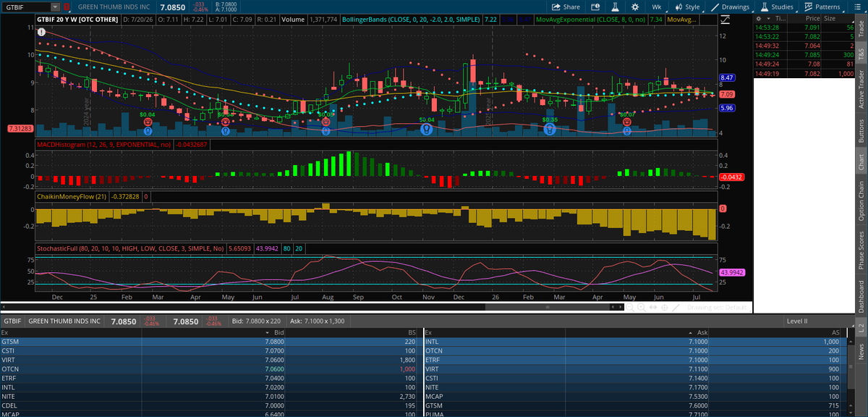868x417 pixels.
Task: Open the Option Chain side tab
Action: pos(861,201)
